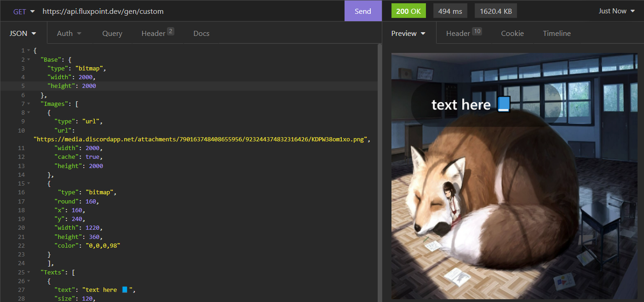Image resolution: width=644 pixels, height=302 pixels.
Task: Switch to the Cookie tab
Action: click(x=512, y=34)
